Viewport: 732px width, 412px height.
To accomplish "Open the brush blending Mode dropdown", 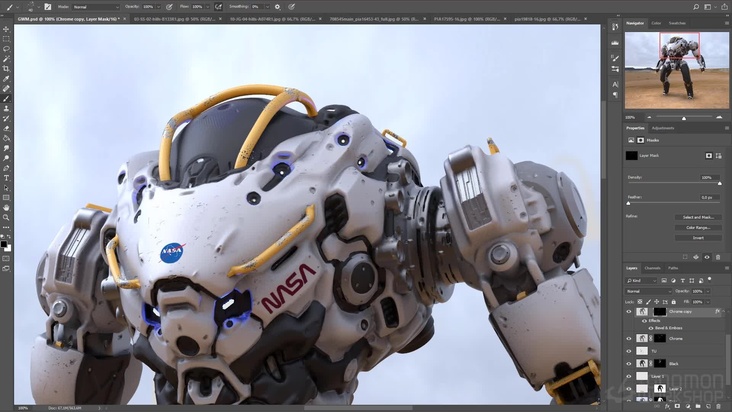I will point(95,6).
